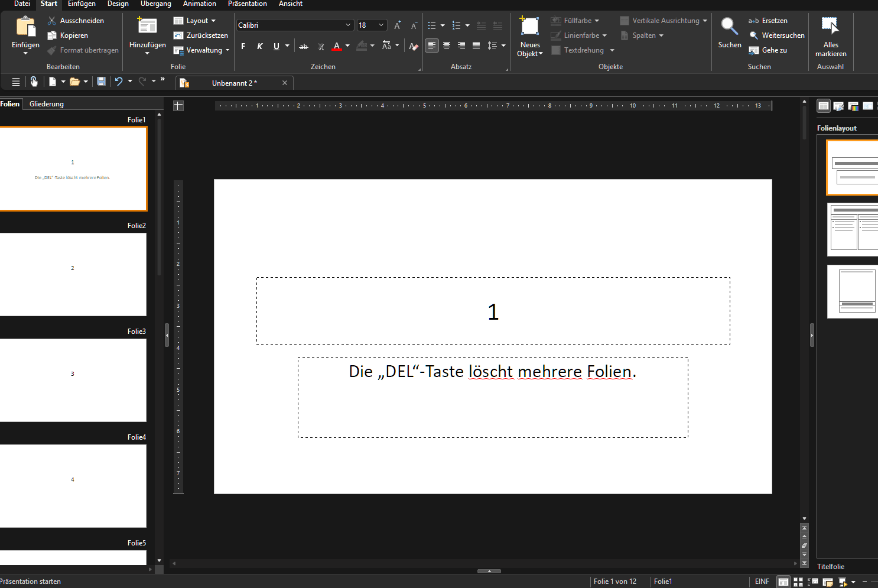Click the Einfügen paste clipboard icon
The width and height of the screenshot is (878, 588).
click(25, 27)
